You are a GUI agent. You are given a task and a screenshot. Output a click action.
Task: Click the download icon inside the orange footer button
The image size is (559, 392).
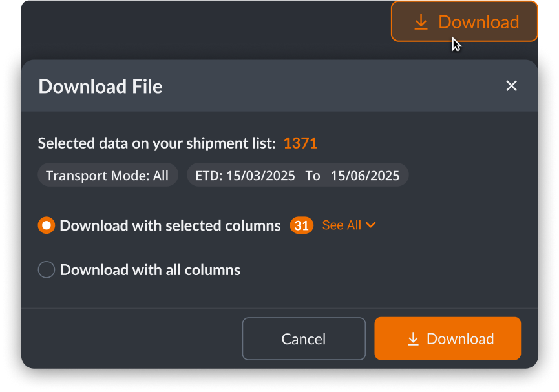point(413,339)
